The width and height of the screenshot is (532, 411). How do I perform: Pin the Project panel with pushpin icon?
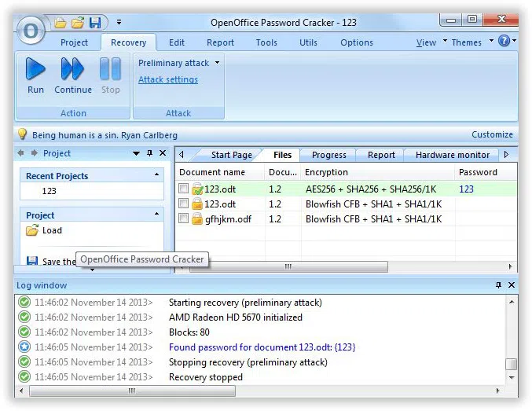coord(149,153)
